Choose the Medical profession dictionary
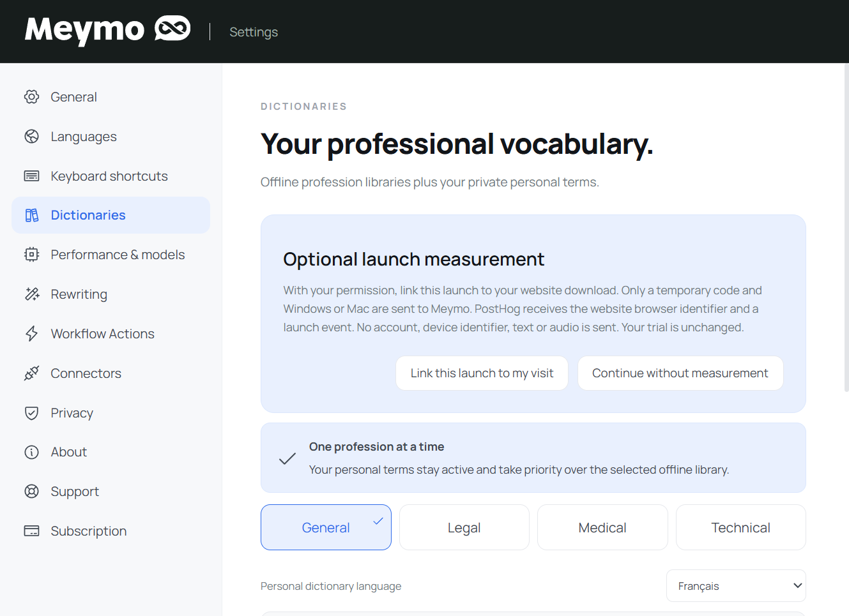The image size is (849, 616). click(x=602, y=527)
